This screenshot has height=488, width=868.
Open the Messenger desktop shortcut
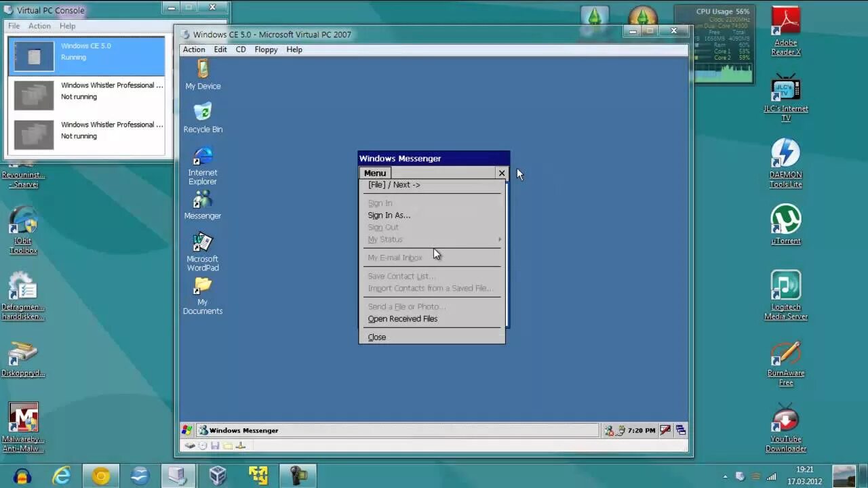pos(203,204)
